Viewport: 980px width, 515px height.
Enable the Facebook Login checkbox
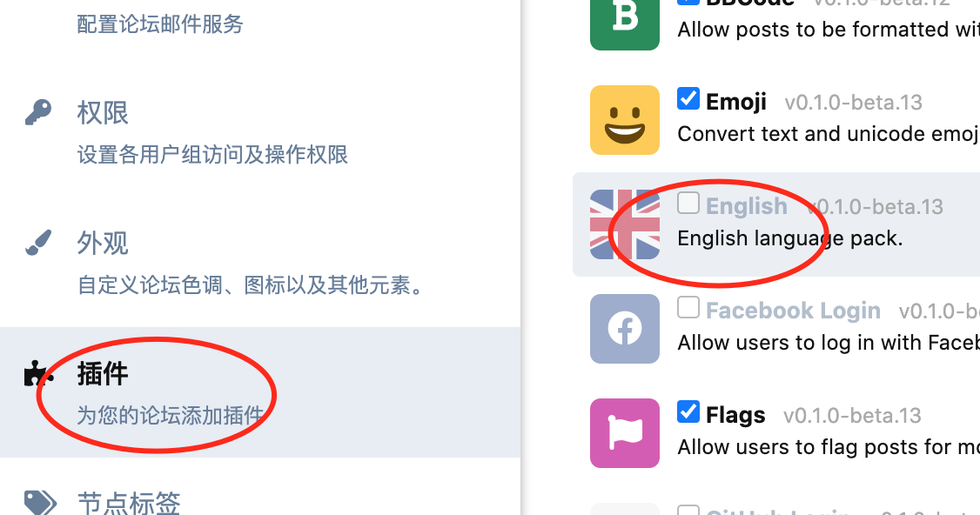tap(688, 307)
